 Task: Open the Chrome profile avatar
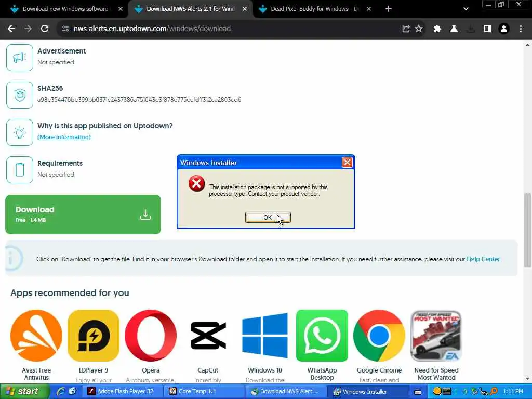pyautogui.click(x=504, y=29)
